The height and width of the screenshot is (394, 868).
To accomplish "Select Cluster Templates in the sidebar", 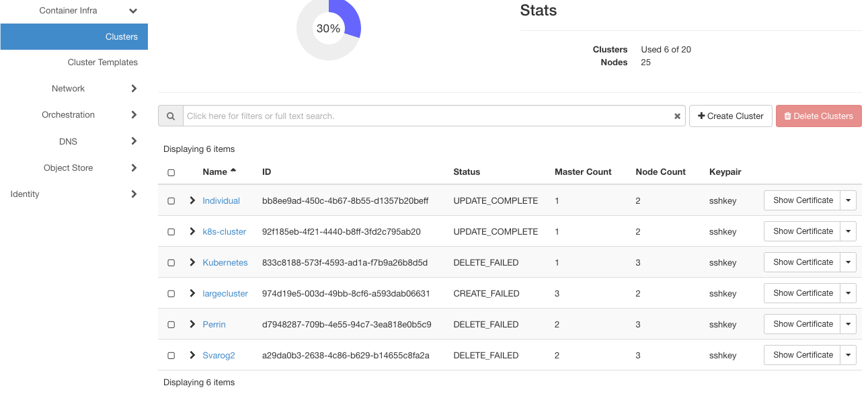I will pyautogui.click(x=103, y=62).
